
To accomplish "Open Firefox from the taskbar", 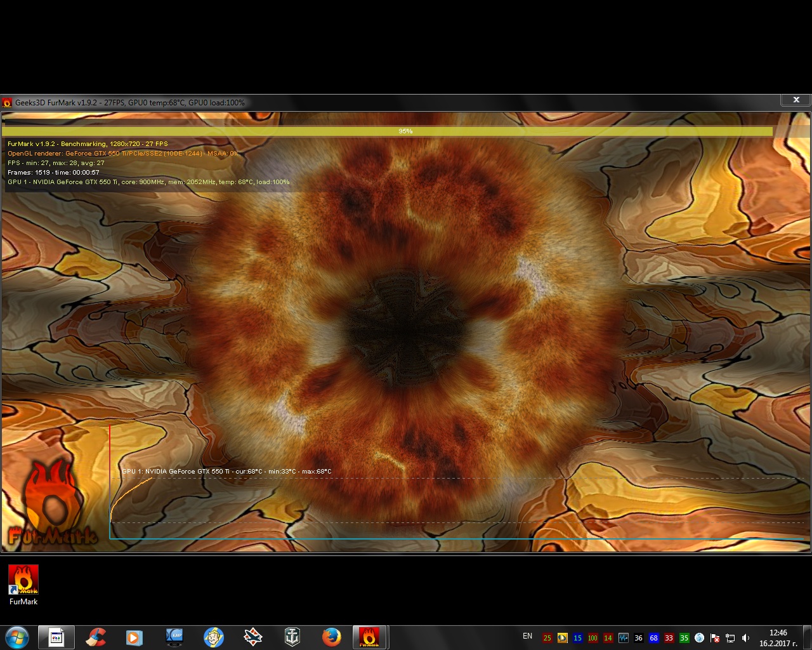I will 331,637.
